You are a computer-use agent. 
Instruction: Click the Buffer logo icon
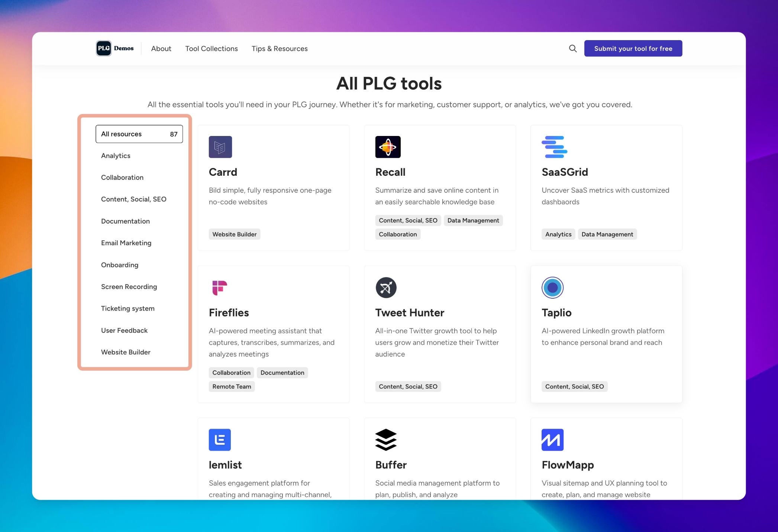click(386, 440)
